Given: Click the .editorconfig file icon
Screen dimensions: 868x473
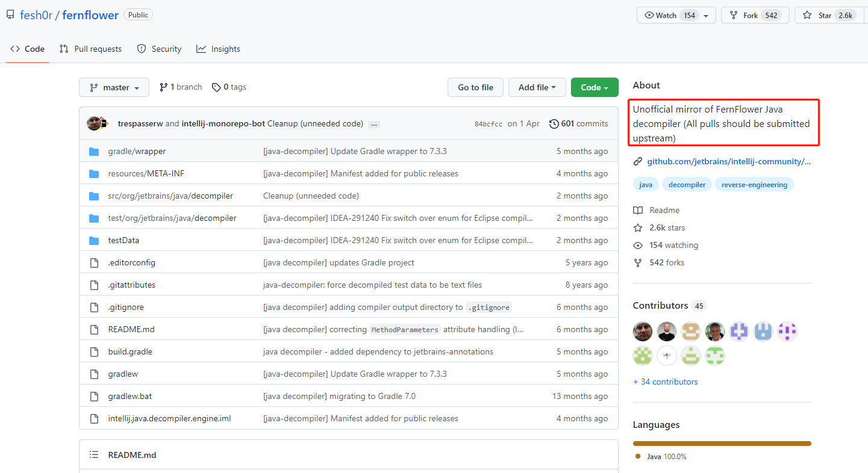Looking at the screenshot, I should coord(94,262).
